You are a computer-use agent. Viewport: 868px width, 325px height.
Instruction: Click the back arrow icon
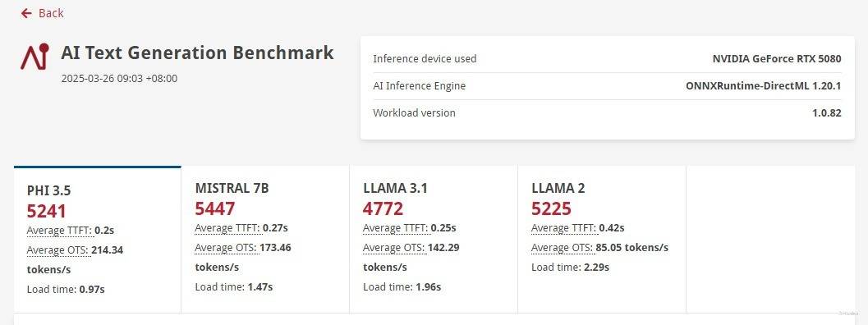coord(26,13)
